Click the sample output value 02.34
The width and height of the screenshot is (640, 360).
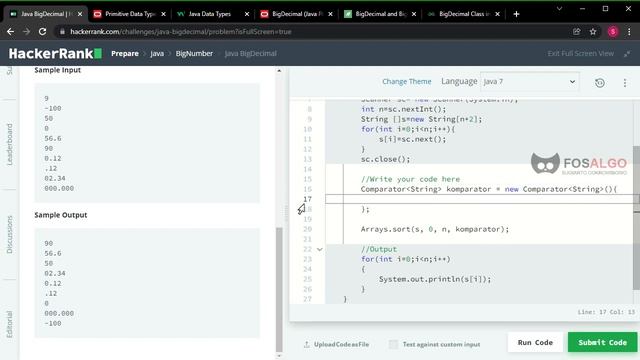pos(55,273)
